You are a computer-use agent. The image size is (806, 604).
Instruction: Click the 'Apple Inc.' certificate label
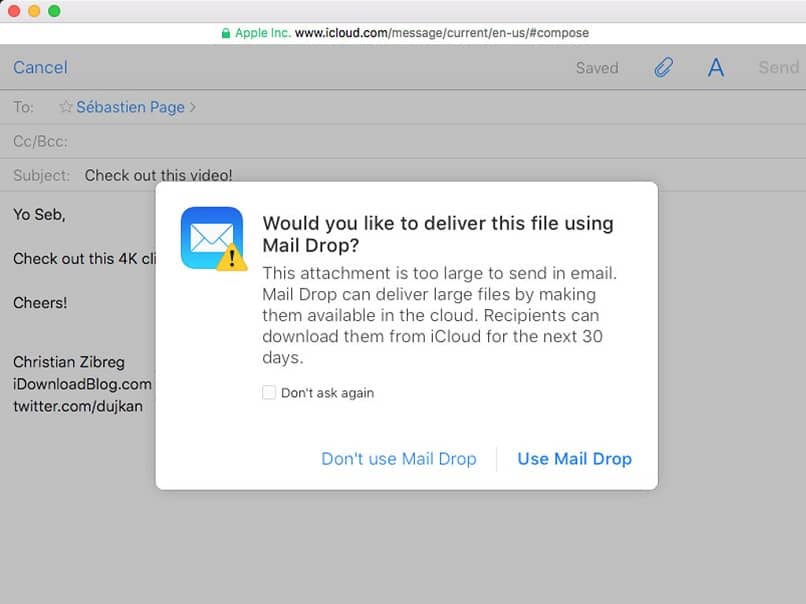[x=263, y=33]
